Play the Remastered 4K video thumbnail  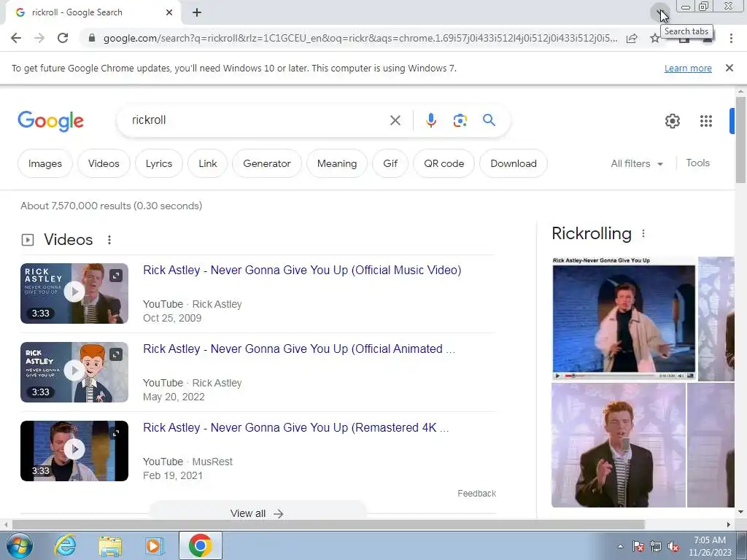(x=74, y=449)
